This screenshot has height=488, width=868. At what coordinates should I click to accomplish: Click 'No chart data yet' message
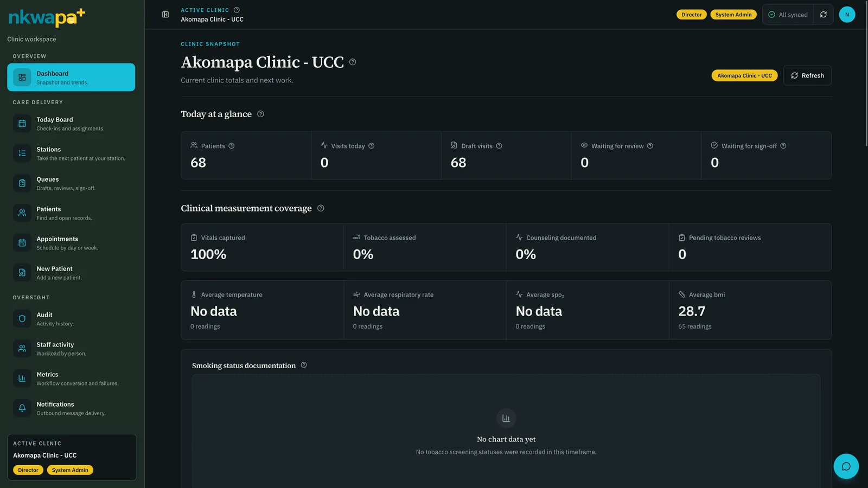(x=506, y=439)
